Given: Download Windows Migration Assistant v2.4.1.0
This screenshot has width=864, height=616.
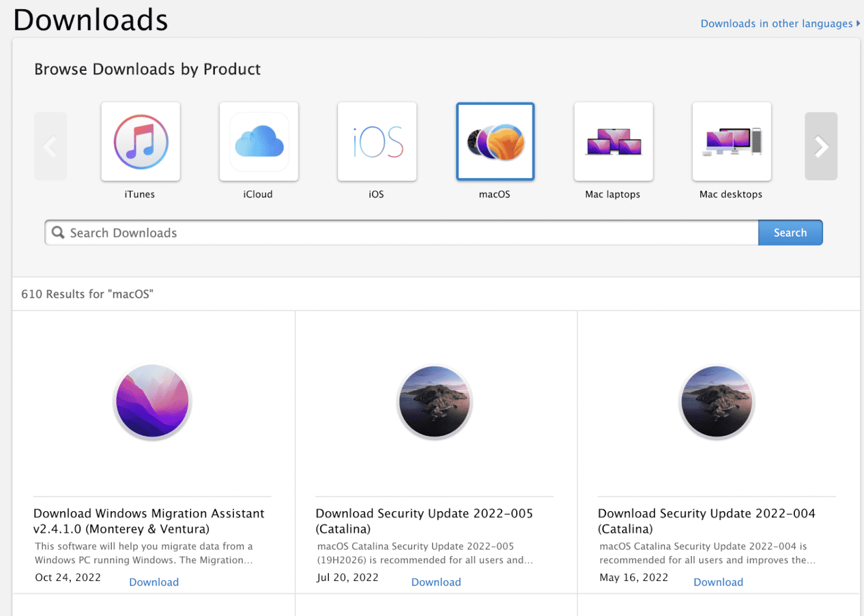Looking at the screenshot, I should pos(154,582).
